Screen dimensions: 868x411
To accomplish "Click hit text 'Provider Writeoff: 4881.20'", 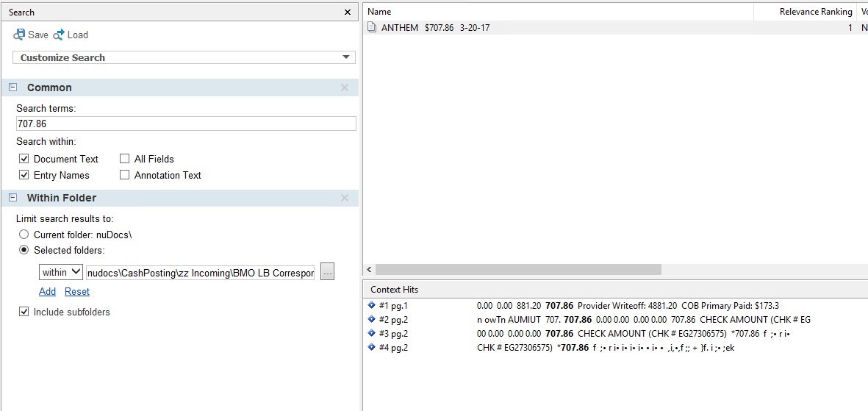I will [627, 306].
